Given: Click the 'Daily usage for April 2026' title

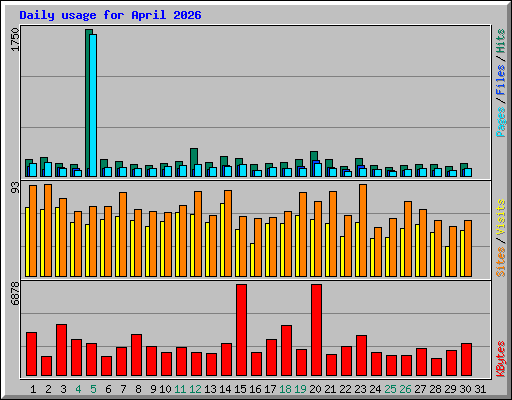Looking at the screenshot, I should point(110,15).
